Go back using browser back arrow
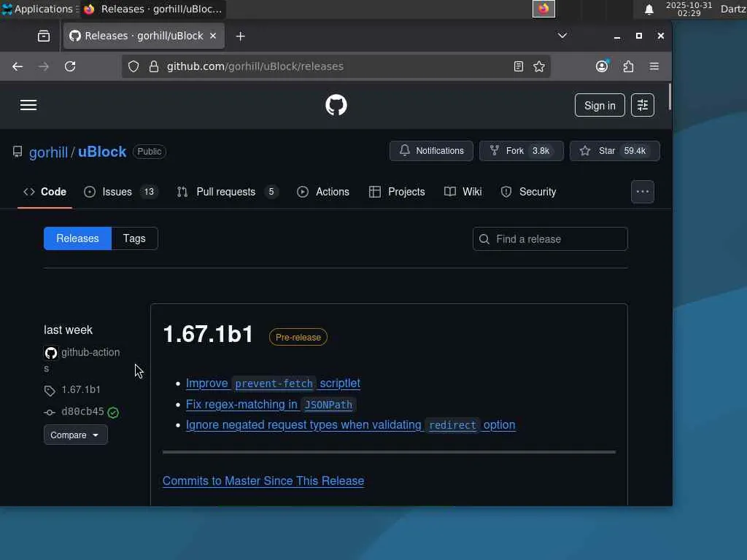Image resolution: width=747 pixels, height=560 pixels. tap(18, 66)
